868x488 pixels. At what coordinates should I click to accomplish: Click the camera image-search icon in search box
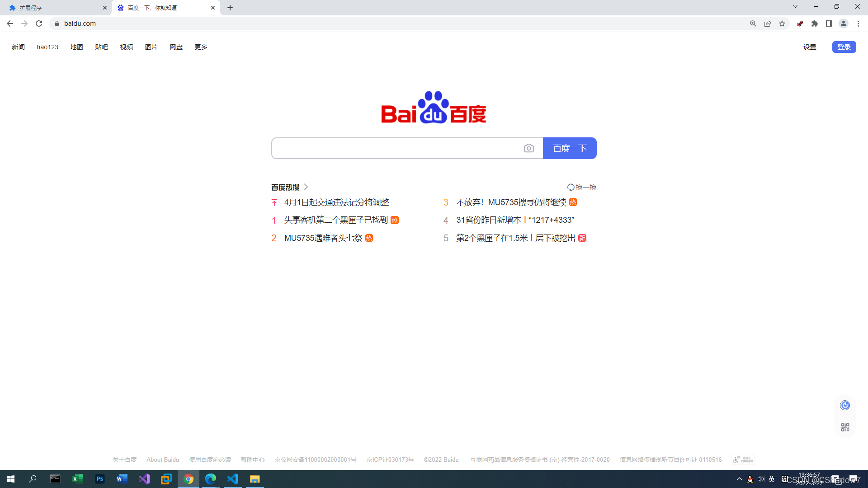click(528, 148)
